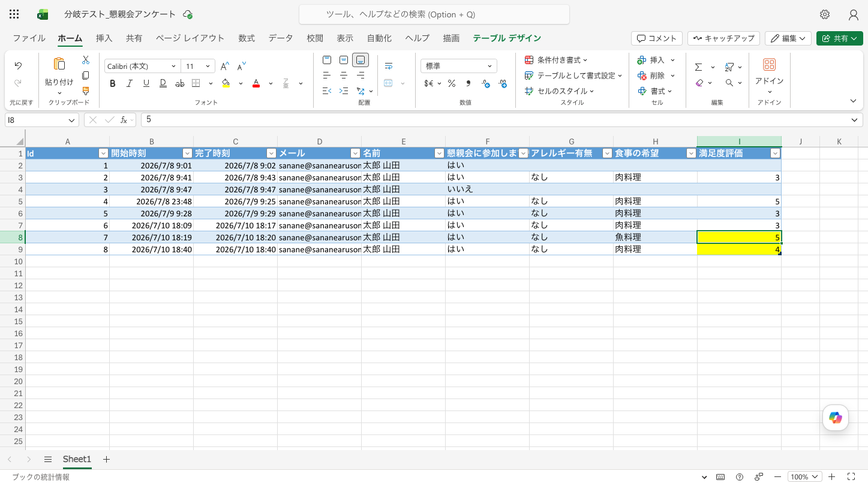The width and height of the screenshot is (868, 483).
Task: Open 条件付き書式 menu
Action: 556,60
